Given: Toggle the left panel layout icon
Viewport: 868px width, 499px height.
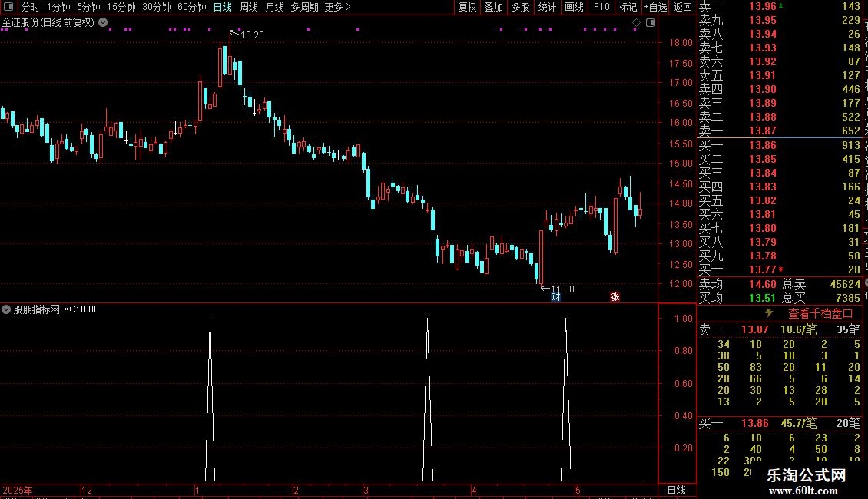Looking at the screenshot, I should point(8,7).
